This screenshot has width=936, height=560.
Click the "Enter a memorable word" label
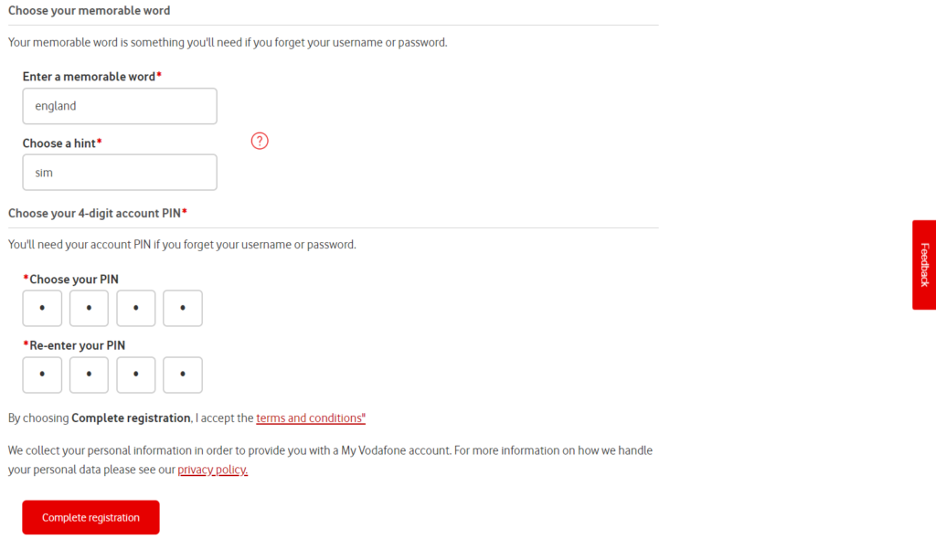pyautogui.click(x=90, y=77)
